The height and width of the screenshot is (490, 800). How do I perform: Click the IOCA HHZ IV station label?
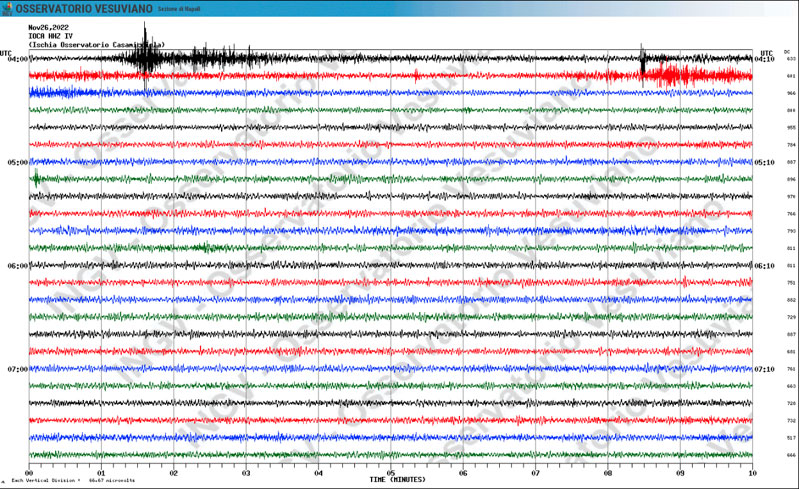click(x=51, y=36)
